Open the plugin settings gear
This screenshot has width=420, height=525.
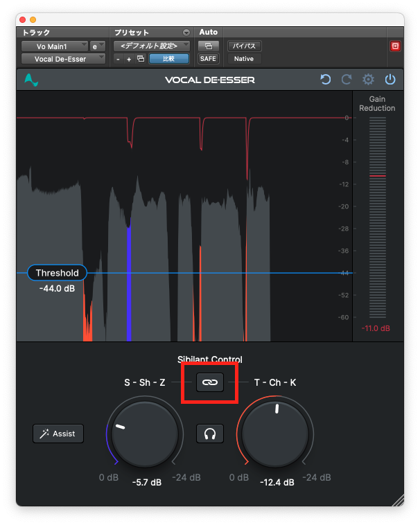pyautogui.click(x=368, y=80)
